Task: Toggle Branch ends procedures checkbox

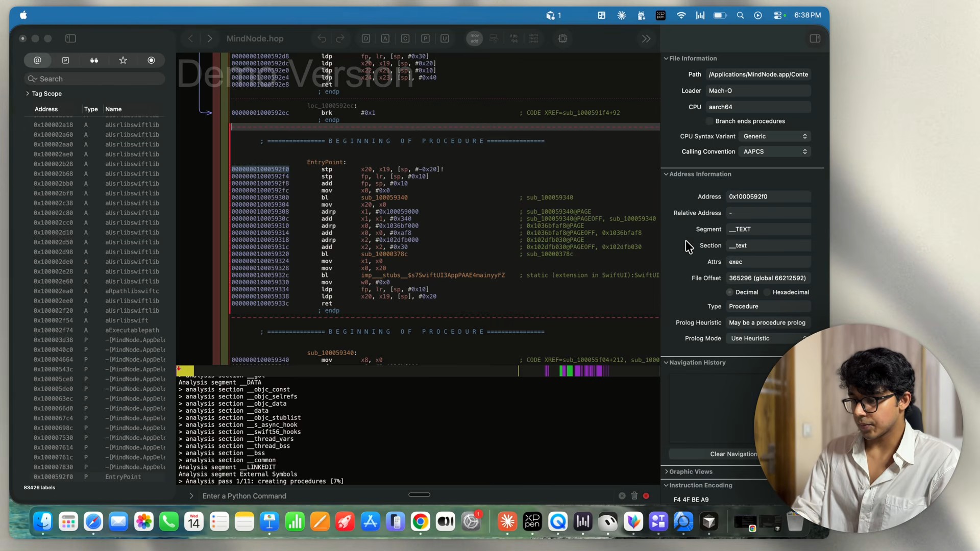Action: coord(709,121)
